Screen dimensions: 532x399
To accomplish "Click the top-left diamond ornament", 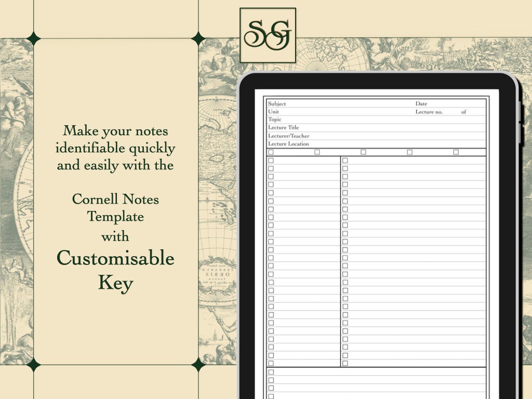I will tap(35, 37).
